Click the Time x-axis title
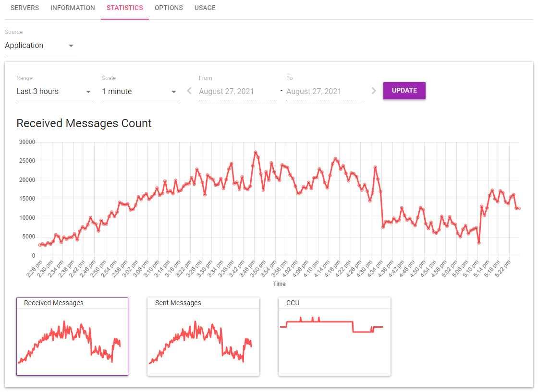The image size is (538, 392). pos(279,284)
